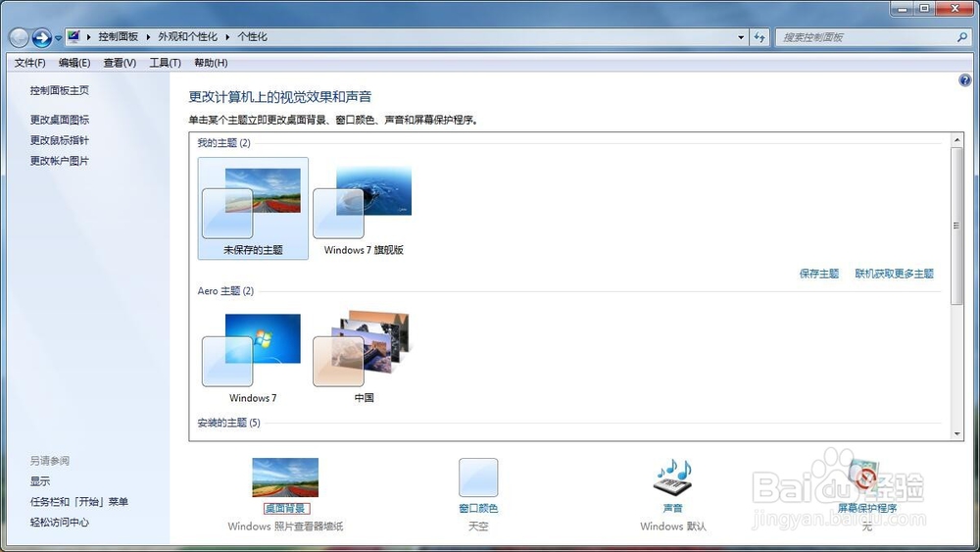Image resolution: width=980 pixels, height=552 pixels.
Task: Click 联机获取更多主题 link
Action: pos(894,274)
